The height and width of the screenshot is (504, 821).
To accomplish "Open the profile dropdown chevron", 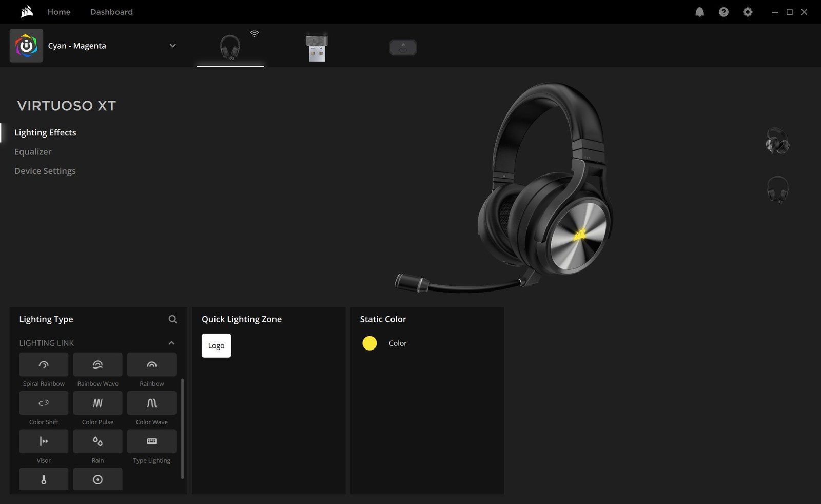I will click(173, 46).
